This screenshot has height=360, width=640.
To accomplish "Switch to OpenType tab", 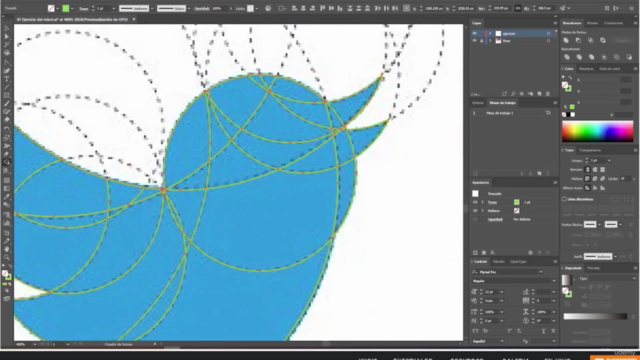I will pyautogui.click(x=518, y=262).
